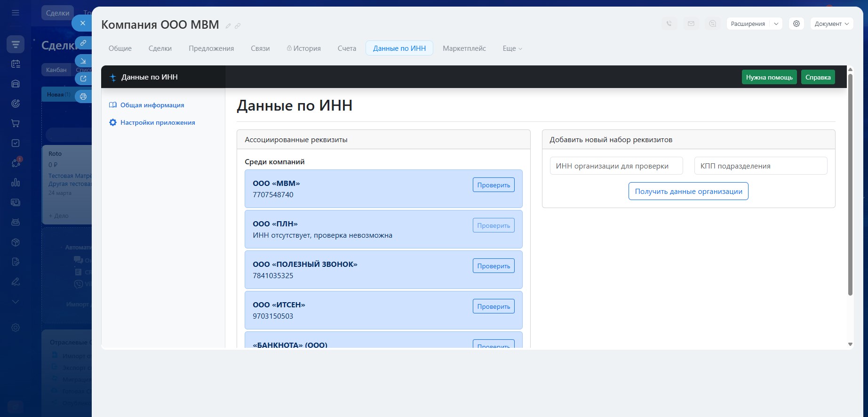
Task: Open calendar icon in left sidebar
Action: coord(16,64)
